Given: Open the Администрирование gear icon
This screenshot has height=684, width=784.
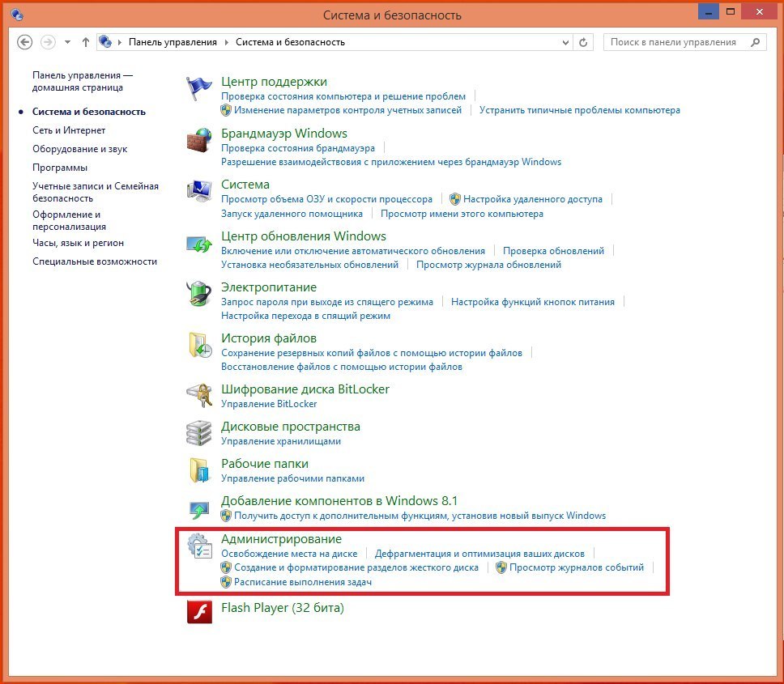Looking at the screenshot, I should coord(199,546).
